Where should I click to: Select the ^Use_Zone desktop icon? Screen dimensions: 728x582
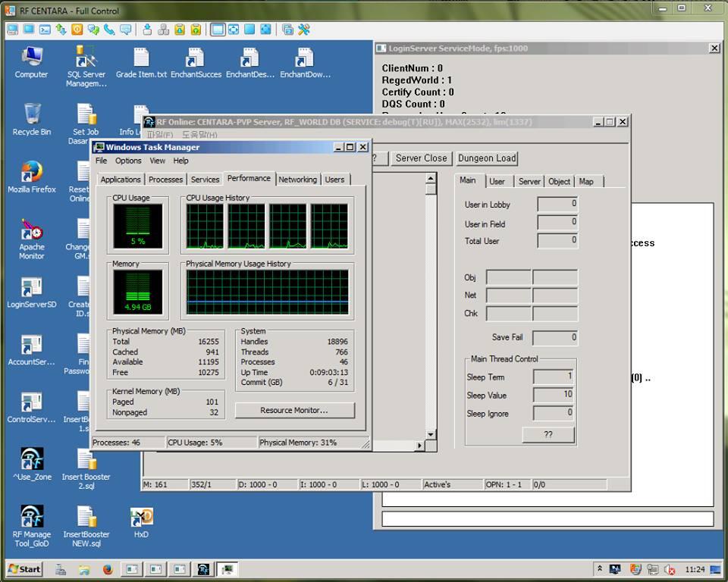click(x=32, y=464)
